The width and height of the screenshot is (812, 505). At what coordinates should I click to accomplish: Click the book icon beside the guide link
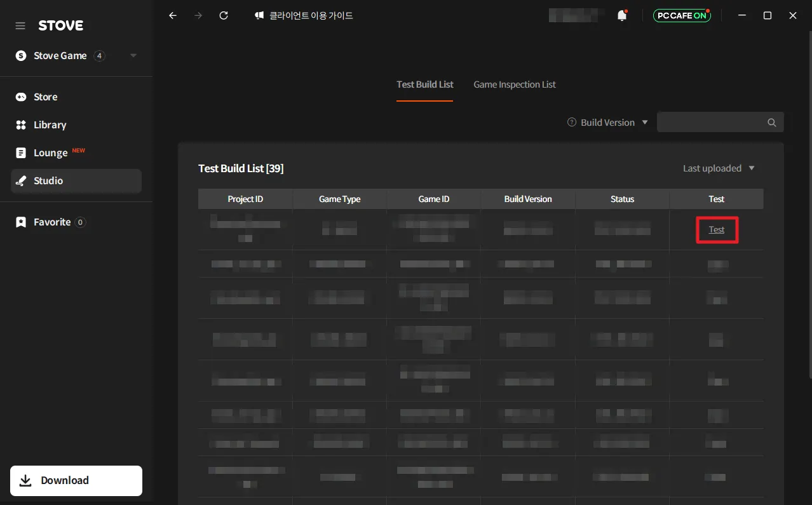pos(259,15)
